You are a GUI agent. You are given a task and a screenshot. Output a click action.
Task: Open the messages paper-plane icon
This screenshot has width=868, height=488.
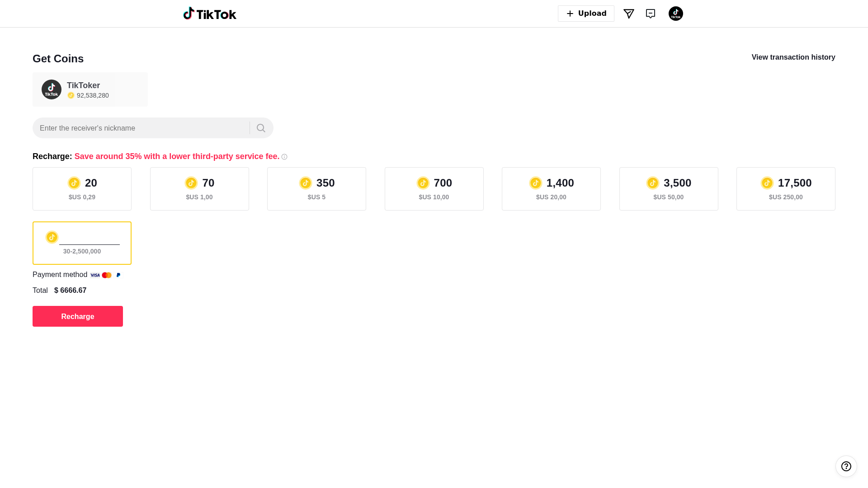pyautogui.click(x=629, y=14)
